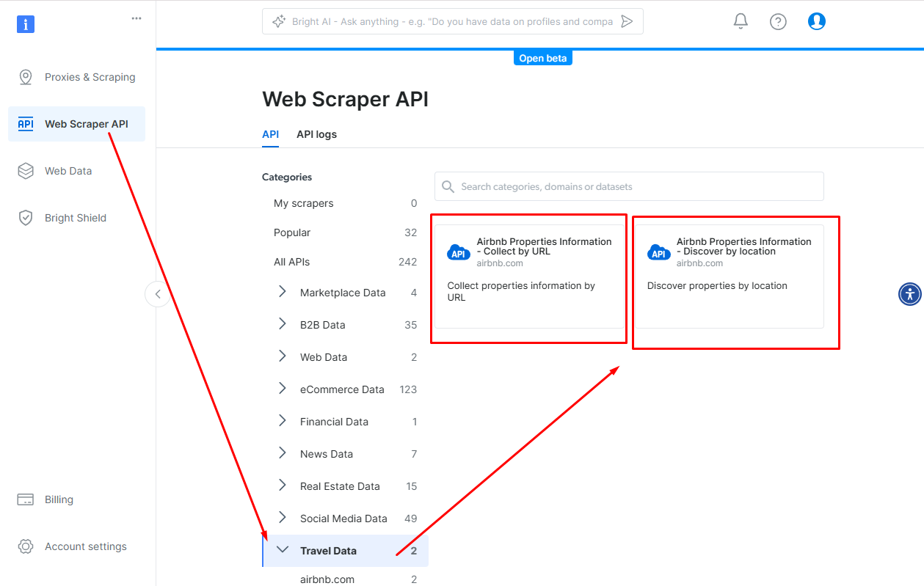This screenshot has width=924, height=586.
Task: Expand the Financial Data category
Action: click(x=283, y=421)
